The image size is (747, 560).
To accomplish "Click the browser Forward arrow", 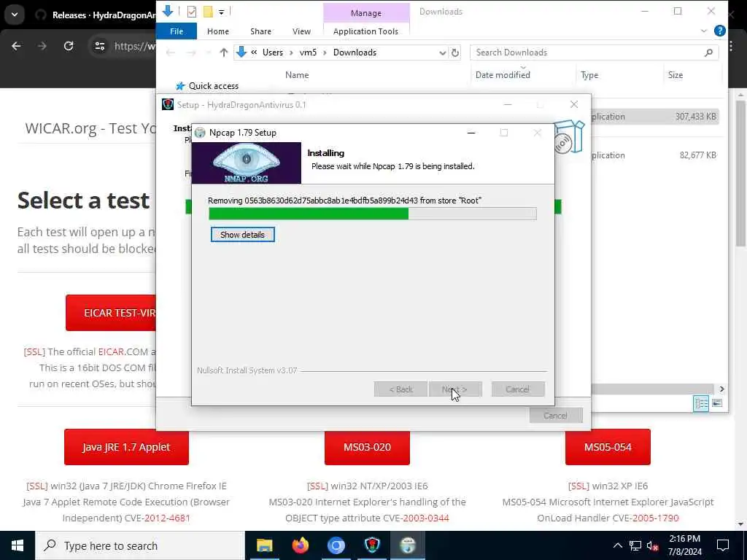I will (x=42, y=46).
